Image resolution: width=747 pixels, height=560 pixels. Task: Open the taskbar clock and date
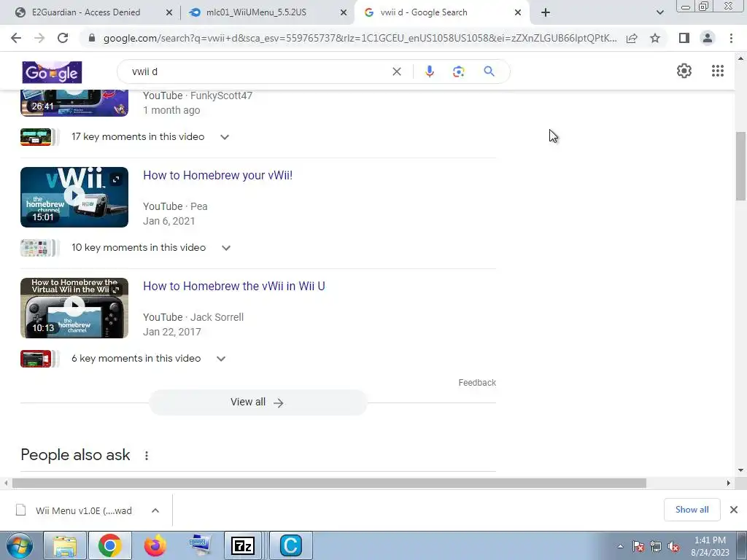(710, 546)
